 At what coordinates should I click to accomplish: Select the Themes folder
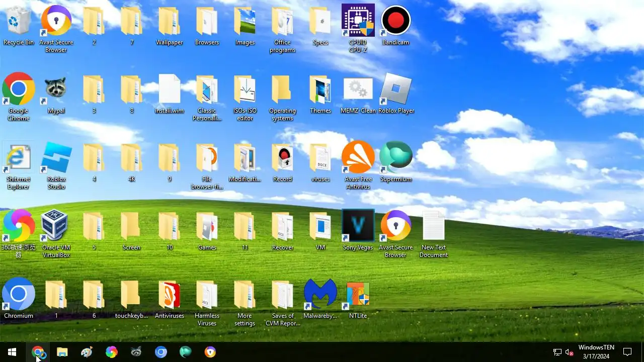pos(320,94)
